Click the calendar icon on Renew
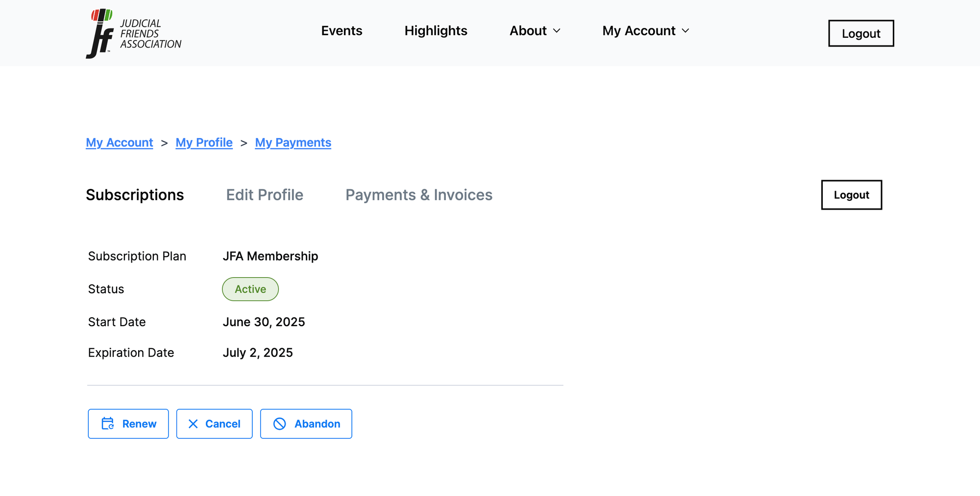The width and height of the screenshot is (980, 496). click(108, 424)
